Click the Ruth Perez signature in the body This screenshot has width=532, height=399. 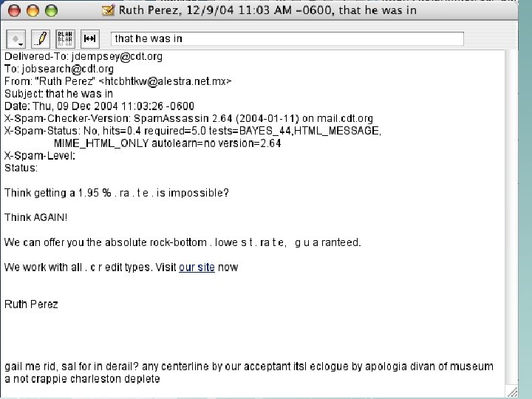(31, 304)
